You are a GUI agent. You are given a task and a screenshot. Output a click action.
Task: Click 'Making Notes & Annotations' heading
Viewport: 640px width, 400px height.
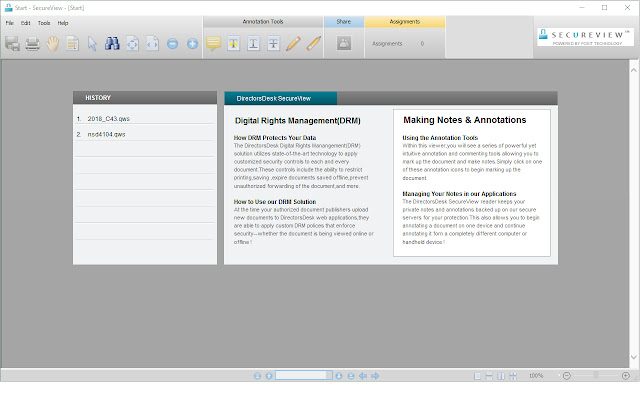[464, 120]
